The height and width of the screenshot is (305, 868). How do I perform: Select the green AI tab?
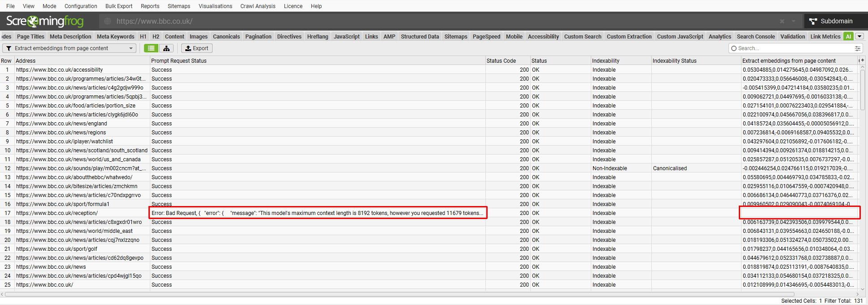[848, 37]
